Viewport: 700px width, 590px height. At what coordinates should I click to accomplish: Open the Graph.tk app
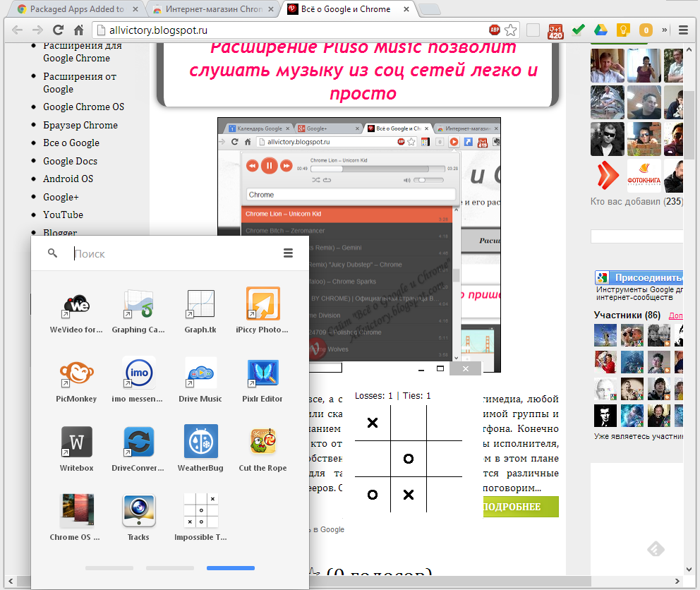pyautogui.click(x=200, y=305)
